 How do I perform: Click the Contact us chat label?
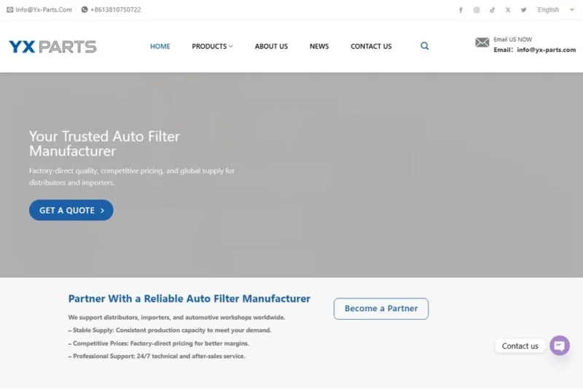point(520,346)
